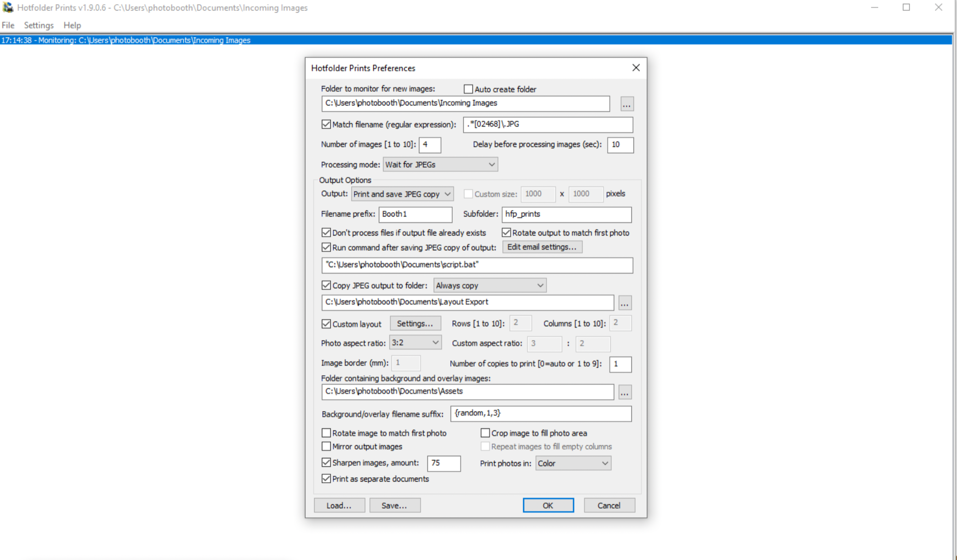Click the regular expression input field
The height and width of the screenshot is (560, 957).
548,125
